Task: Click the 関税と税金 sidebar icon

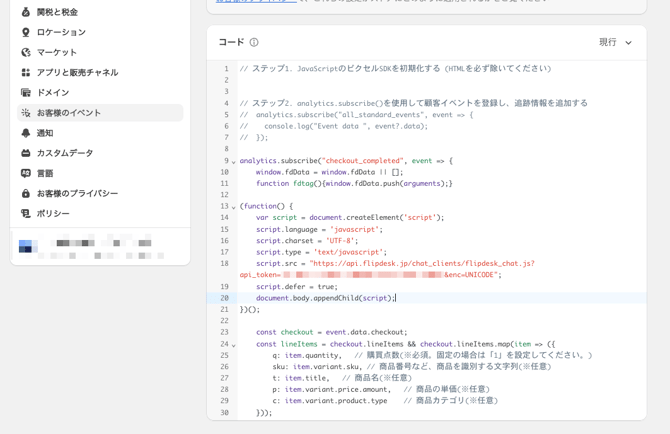Action: click(26, 12)
